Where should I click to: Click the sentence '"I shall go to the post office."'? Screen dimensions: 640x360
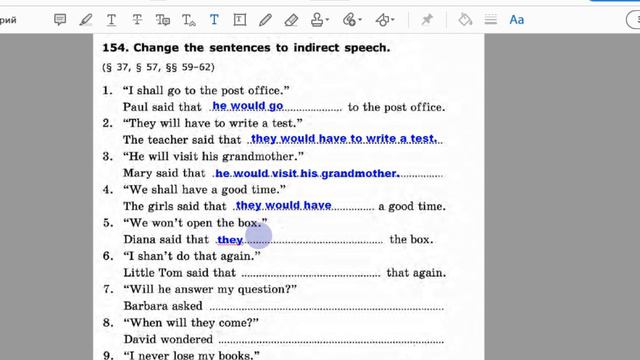click(206, 90)
